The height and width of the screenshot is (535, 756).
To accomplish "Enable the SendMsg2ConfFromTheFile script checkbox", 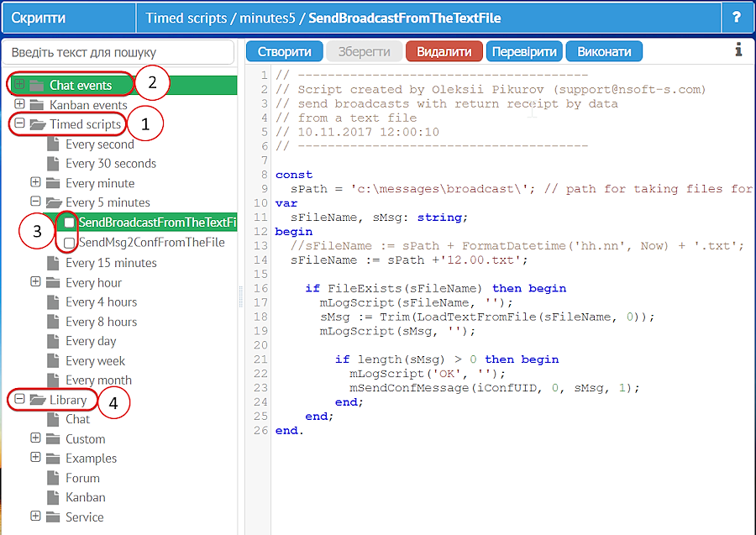I will point(70,243).
